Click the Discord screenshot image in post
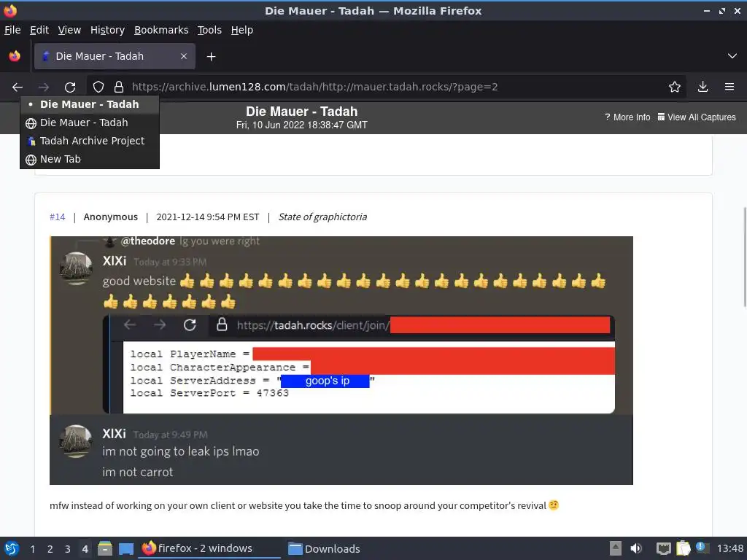 point(341,360)
